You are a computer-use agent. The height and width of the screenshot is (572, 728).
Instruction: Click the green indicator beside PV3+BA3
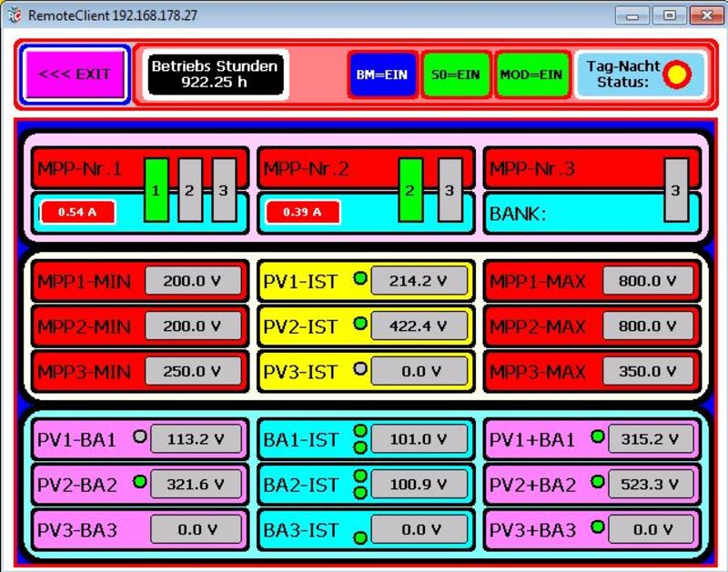click(x=597, y=527)
